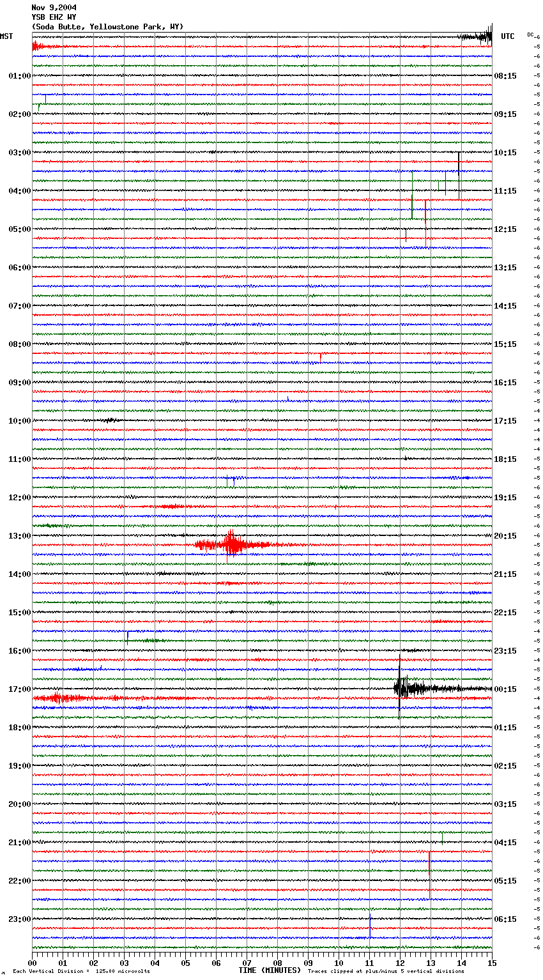Click the '13:00' MST time label
This screenshot has height=980, width=543.
pyautogui.click(x=20, y=536)
